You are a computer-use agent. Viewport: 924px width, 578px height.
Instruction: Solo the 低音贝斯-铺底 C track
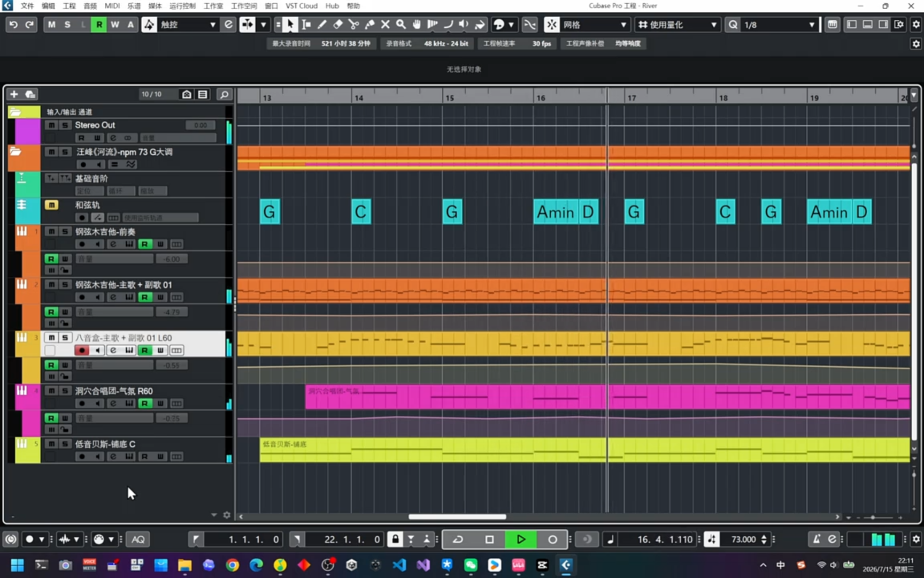65,444
